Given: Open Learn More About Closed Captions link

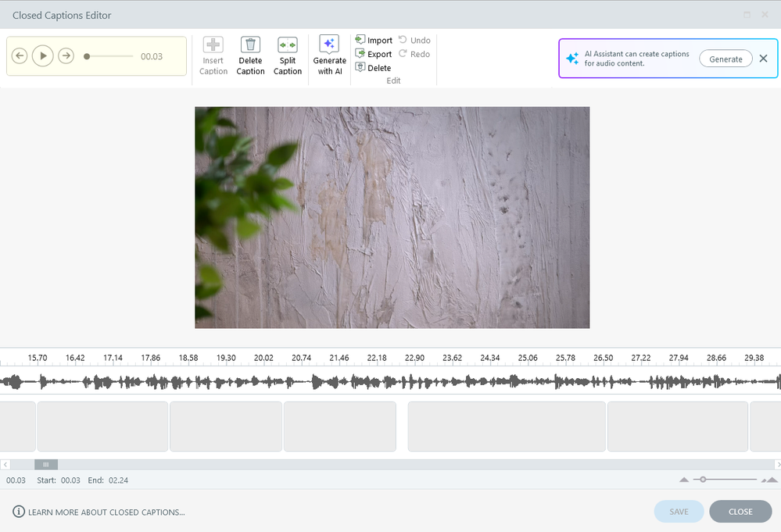Looking at the screenshot, I should (106, 512).
